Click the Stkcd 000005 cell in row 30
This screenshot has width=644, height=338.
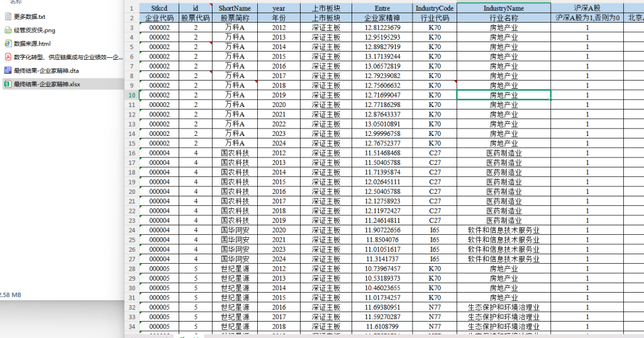(x=159, y=288)
